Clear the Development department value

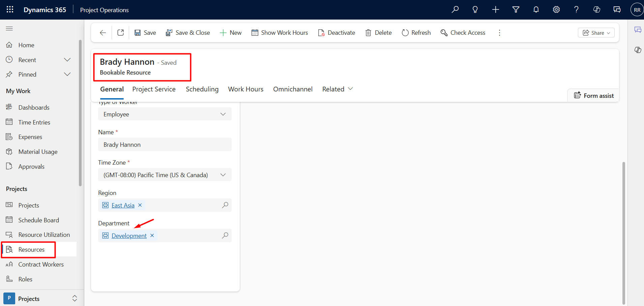[152, 235]
